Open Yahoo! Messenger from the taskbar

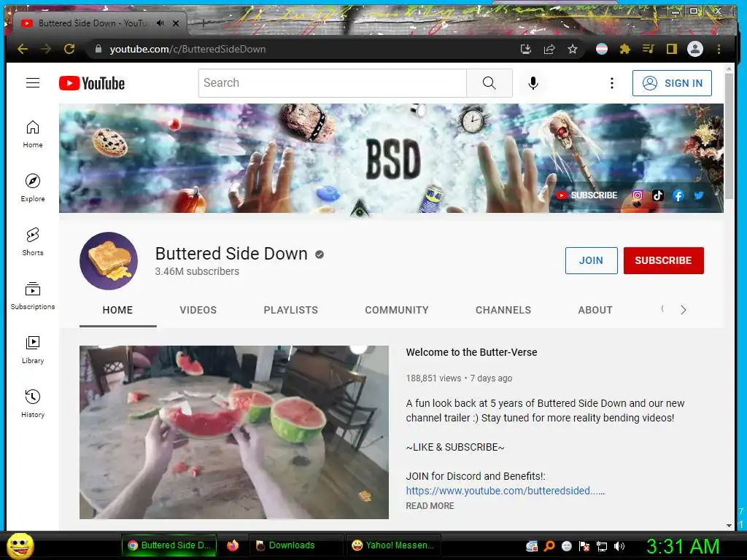pyautogui.click(x=393, y=545)
